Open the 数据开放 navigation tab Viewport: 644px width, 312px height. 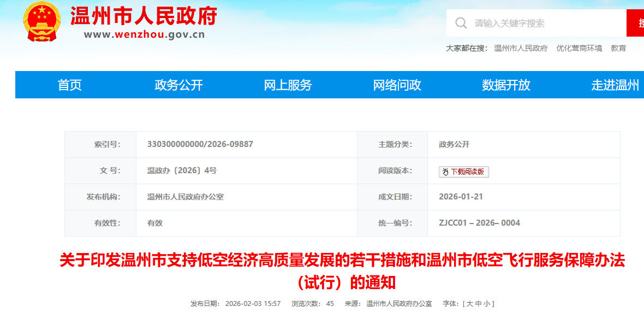(506, 85)
